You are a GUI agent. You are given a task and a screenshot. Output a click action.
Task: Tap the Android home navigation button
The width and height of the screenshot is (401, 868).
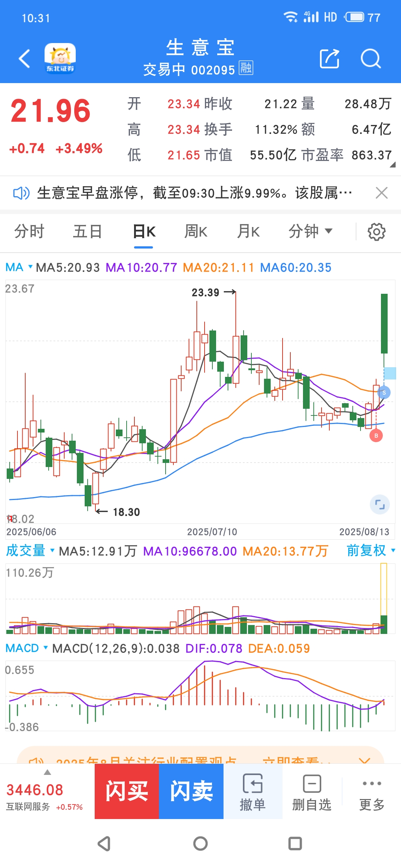(x=200, y=844)
